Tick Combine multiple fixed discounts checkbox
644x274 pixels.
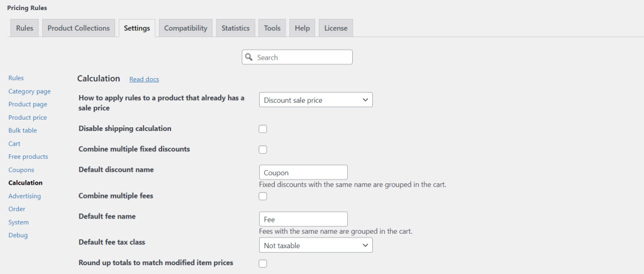coord(263,149)
